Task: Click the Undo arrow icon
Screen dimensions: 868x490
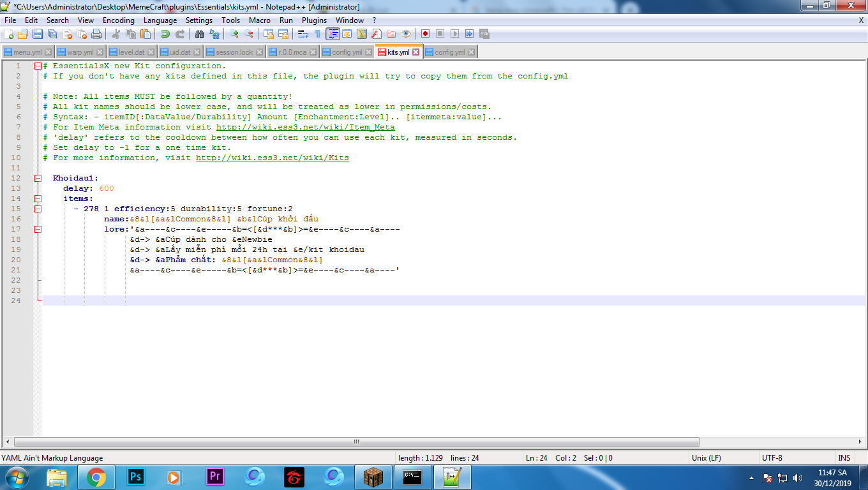Action: [165, 34]
